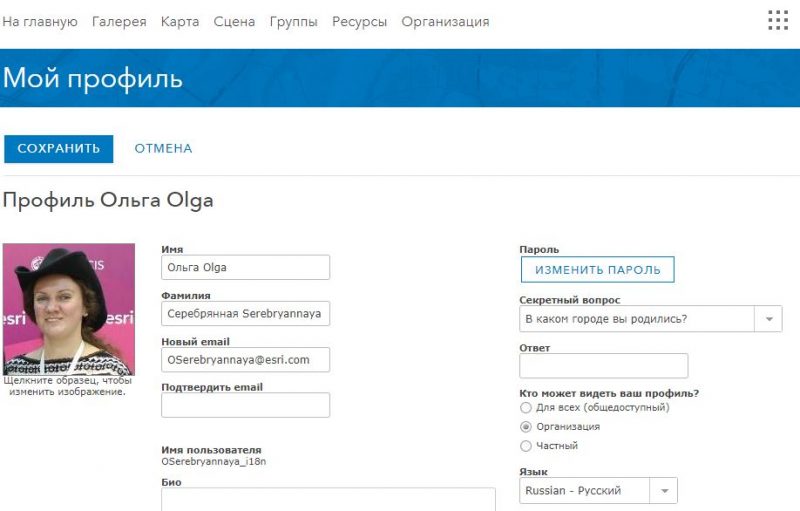Go to 'На главную' home page
The width and height of the screenshot is (800, 511).
point(40,22)
